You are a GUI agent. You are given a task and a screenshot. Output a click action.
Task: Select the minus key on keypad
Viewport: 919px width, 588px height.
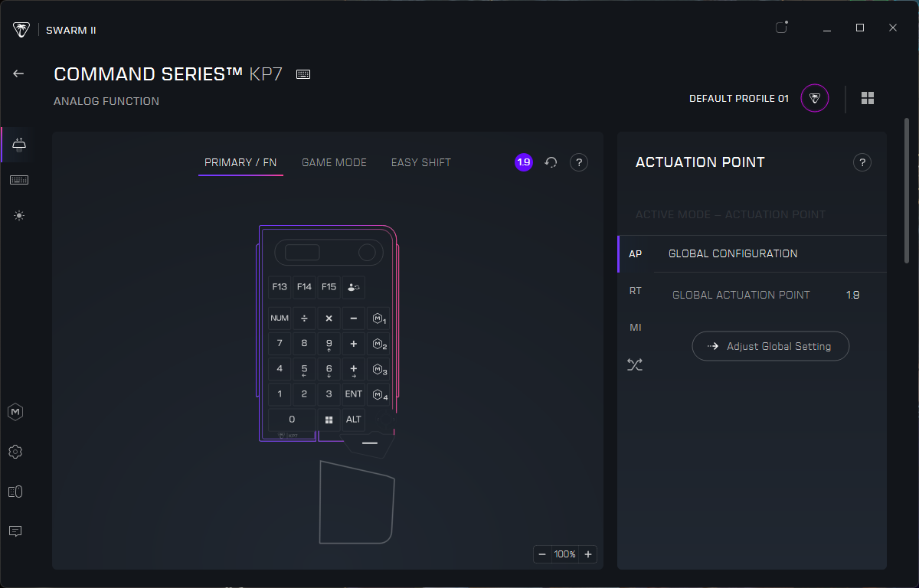[x=354, y=318]
